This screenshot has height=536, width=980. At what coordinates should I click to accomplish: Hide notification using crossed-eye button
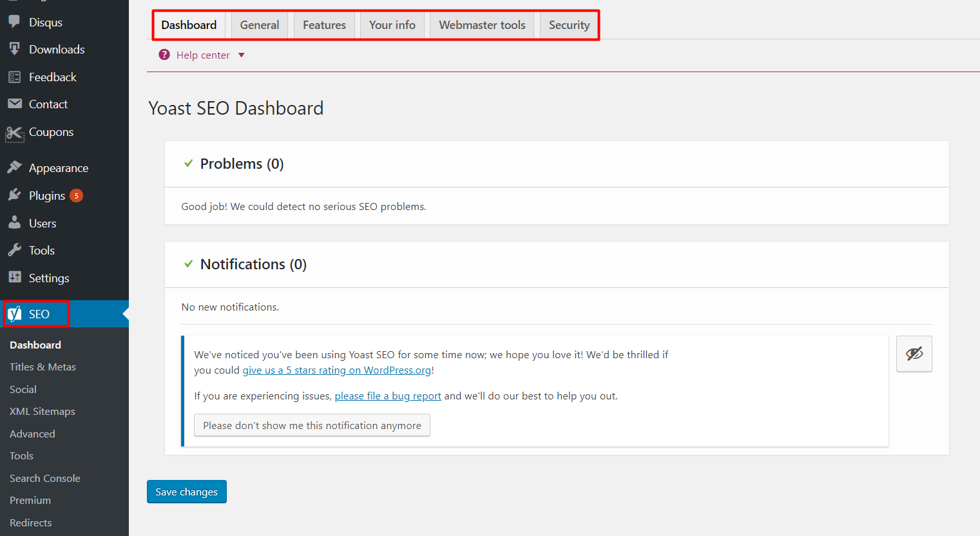(914, 354)
